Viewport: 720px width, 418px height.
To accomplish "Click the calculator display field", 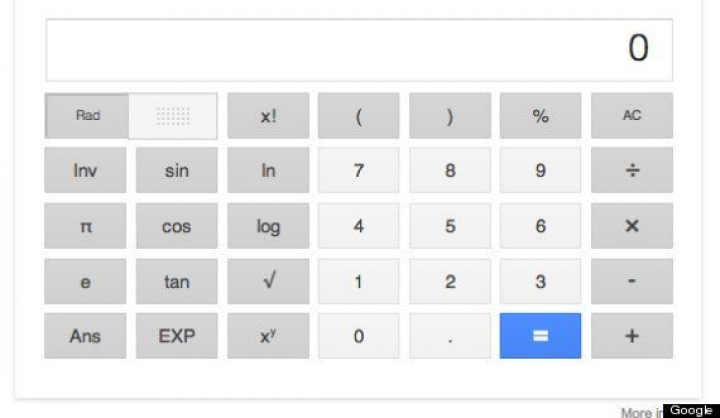I will point(358,49).
